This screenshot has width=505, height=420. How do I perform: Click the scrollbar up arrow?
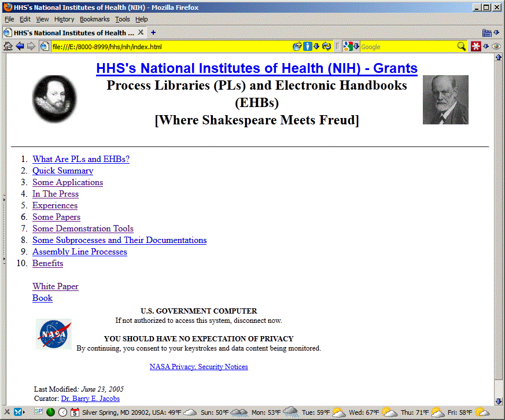[498, 57]
